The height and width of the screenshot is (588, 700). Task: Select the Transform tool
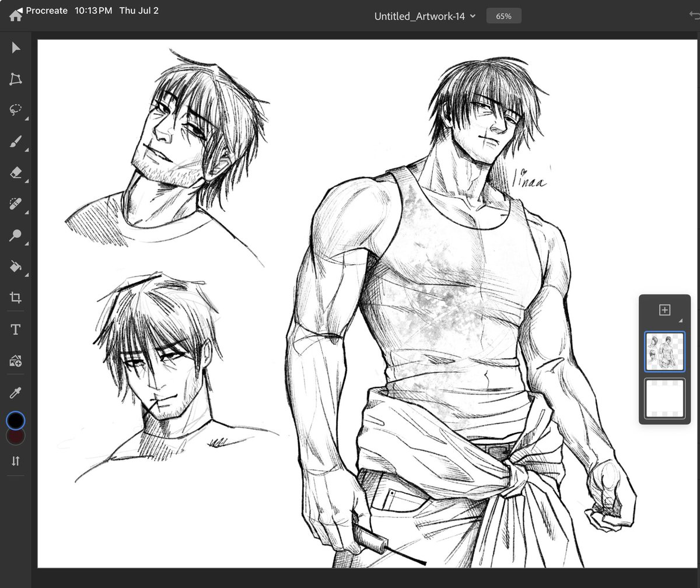[16, 79]
